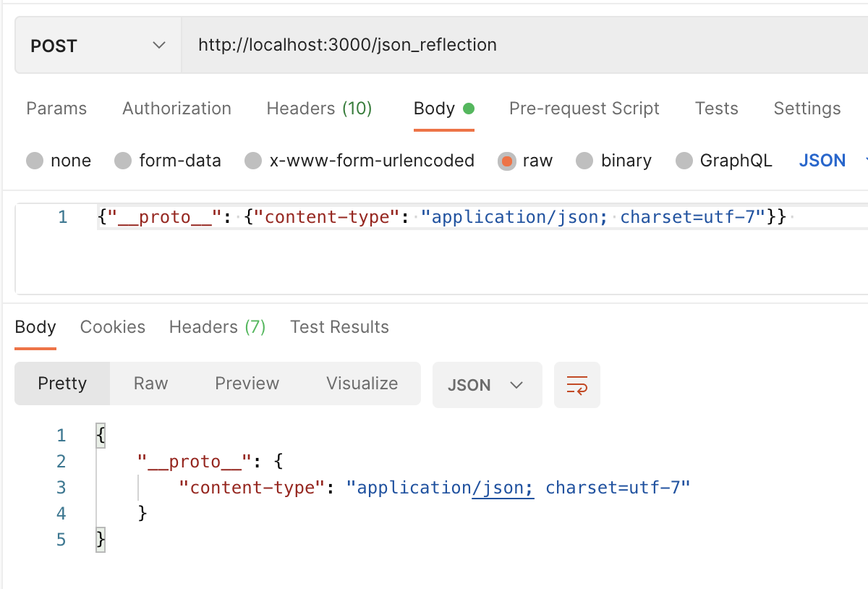Image resolution: width=868 pixels, height=589 pixels.
Task: Toggle the wrap lines icon
Action: [577, 385]
